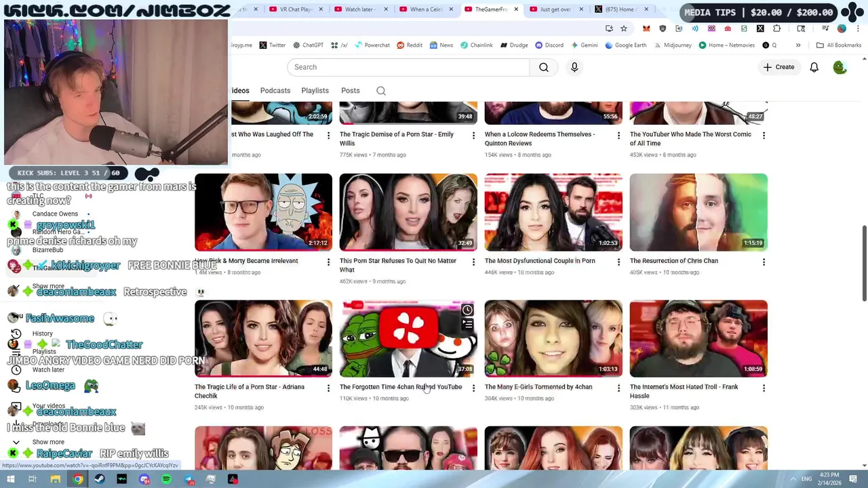Bookmark this page with the star icon
This screenshot has width=868, height=488.
pyautogui.click(x=624, y=28)
